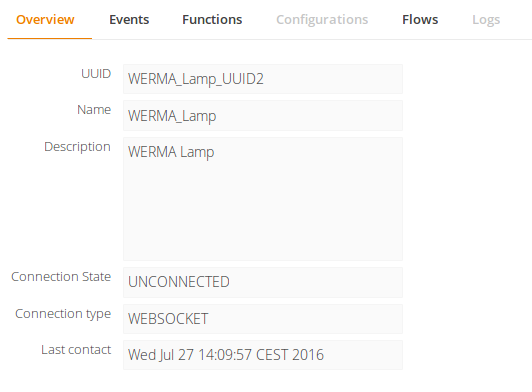Click the Description label
The image size is (532, 392).
(77, 147)
